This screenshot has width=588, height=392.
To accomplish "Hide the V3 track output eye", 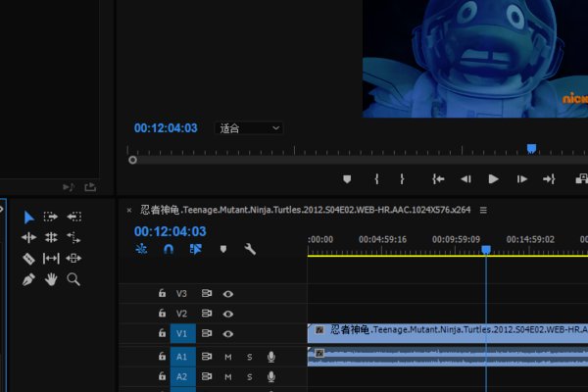I will pos(228,293).
